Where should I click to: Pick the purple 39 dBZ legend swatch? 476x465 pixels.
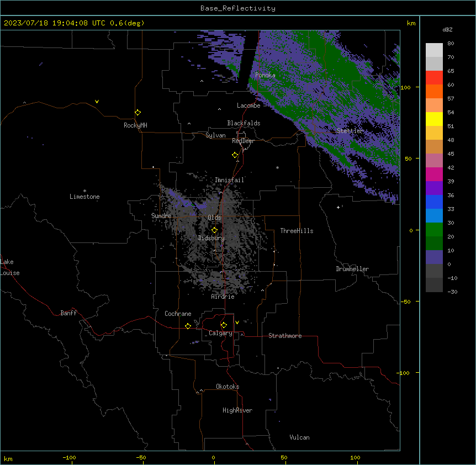click(434, 188)
